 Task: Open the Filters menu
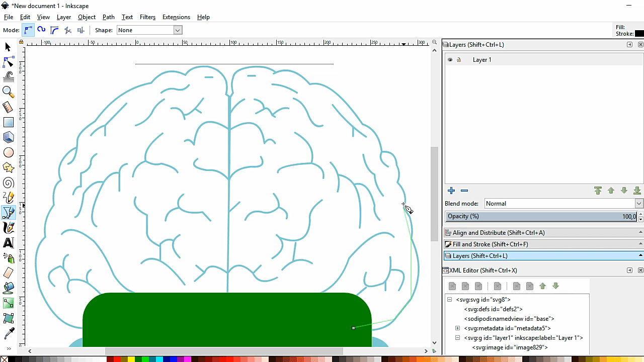point(147,17)
